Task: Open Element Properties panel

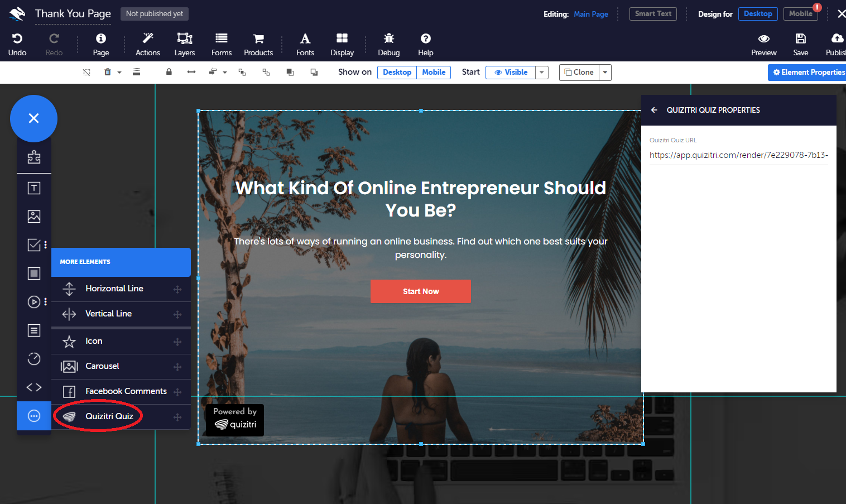Action: click(x=807, y=72)
